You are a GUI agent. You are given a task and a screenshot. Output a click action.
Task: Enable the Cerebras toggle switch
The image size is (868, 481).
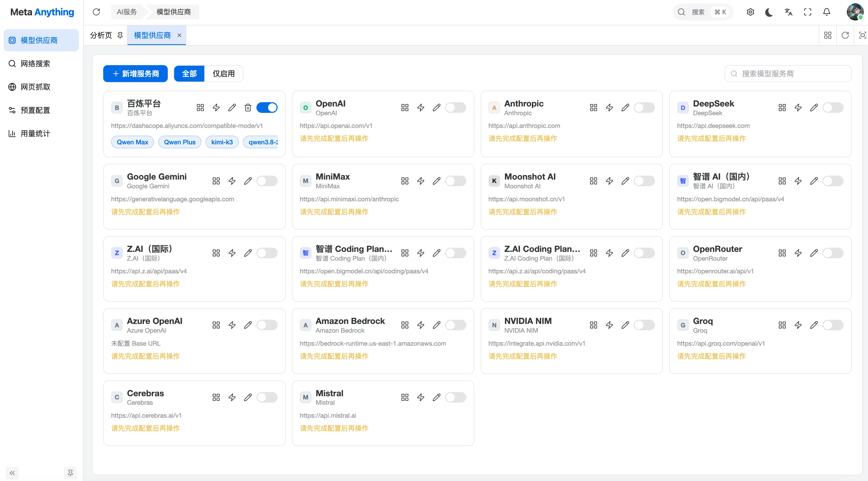(x=267, y=397)
